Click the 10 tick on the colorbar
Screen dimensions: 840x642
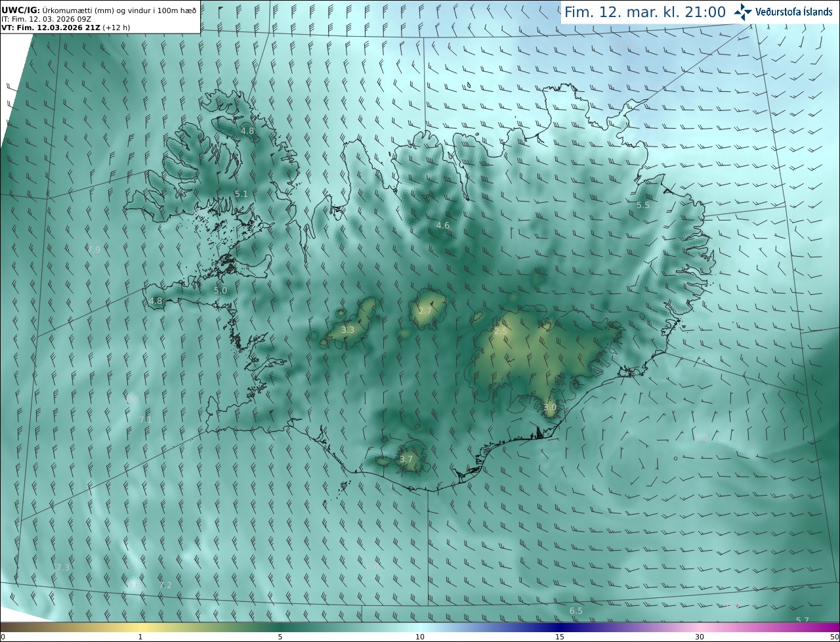[x=420, y=637]
